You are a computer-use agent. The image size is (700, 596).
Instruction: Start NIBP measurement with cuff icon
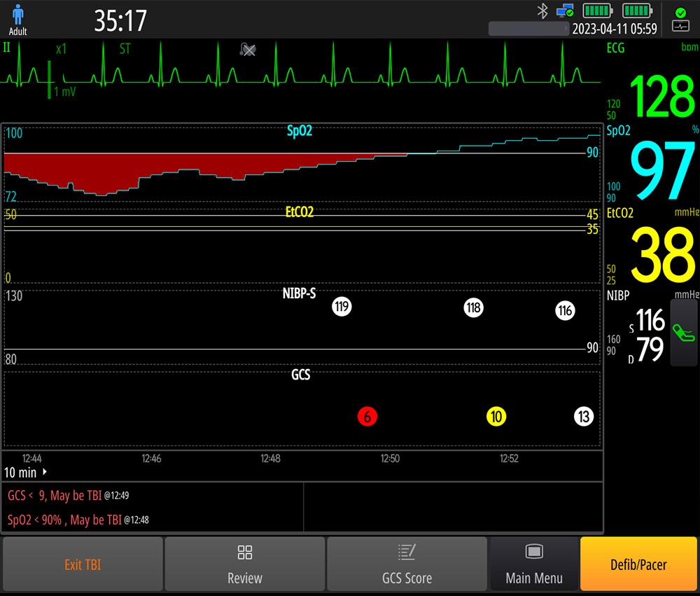point(683,333)
